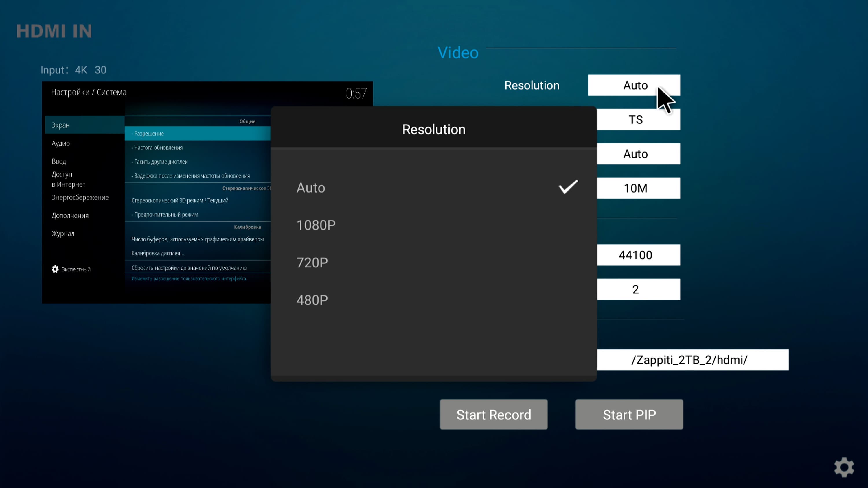868x488 pixels.
Task: Click the Журнал entry in the preview
Action: [x=63, y=233]
